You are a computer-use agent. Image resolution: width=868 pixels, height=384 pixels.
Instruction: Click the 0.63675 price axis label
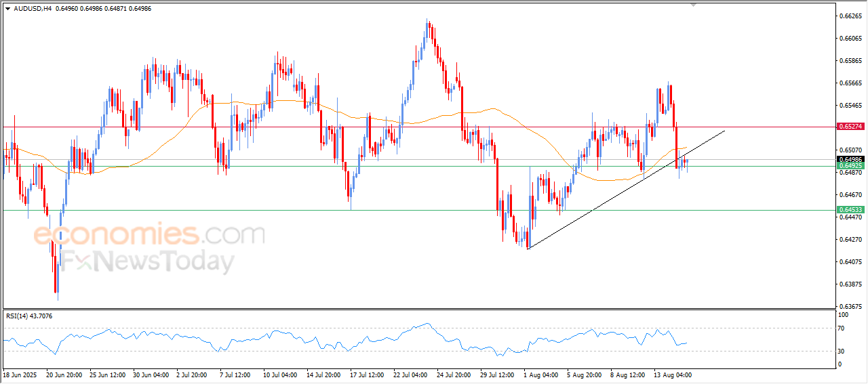tap(850, 306)
